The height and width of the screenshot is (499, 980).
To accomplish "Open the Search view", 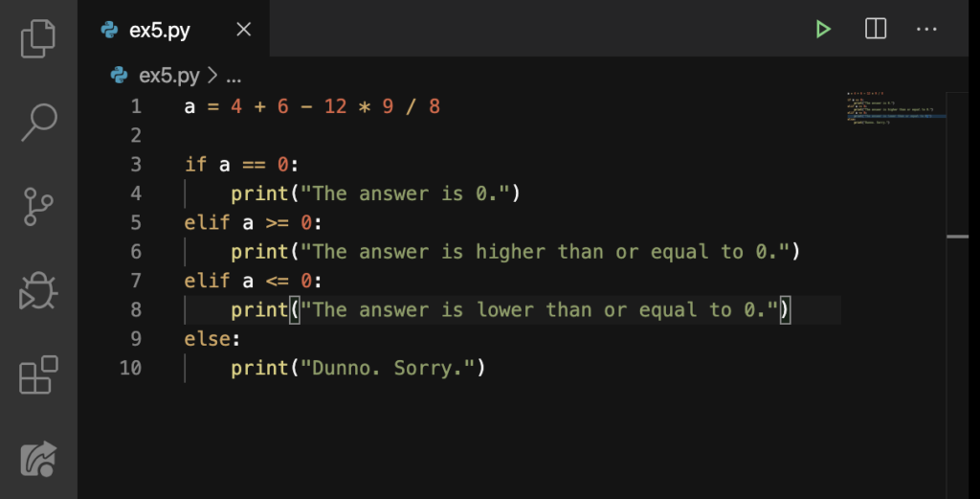I will [38, 122].
